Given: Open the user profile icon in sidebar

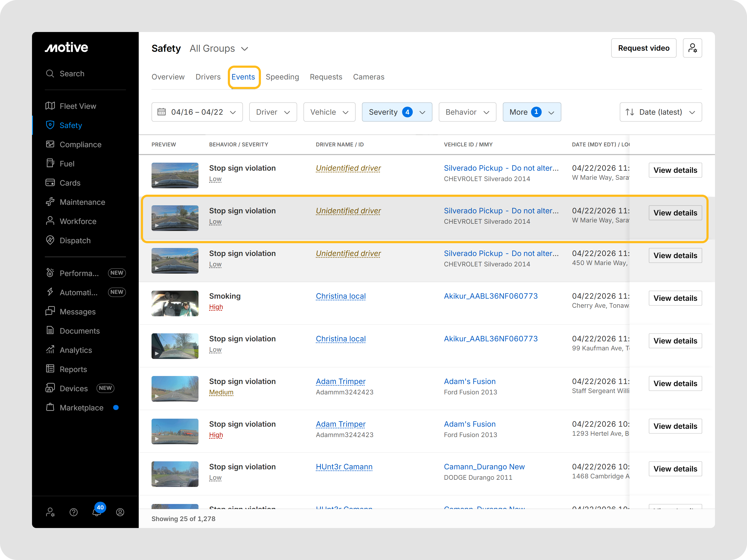Looking at the screenshot, I should pos(120,512).
